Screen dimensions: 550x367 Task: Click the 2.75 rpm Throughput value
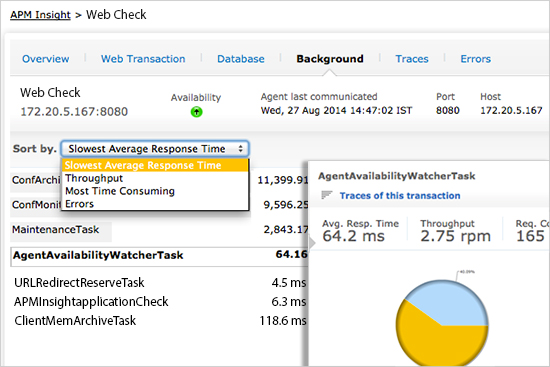click(455, 236)
